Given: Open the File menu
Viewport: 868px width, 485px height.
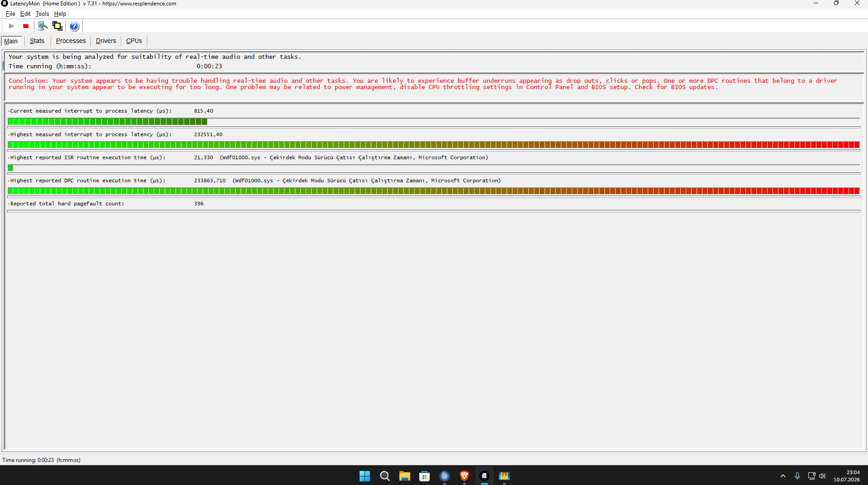Looking at the screenshot, I should click(x=10, y=14).
